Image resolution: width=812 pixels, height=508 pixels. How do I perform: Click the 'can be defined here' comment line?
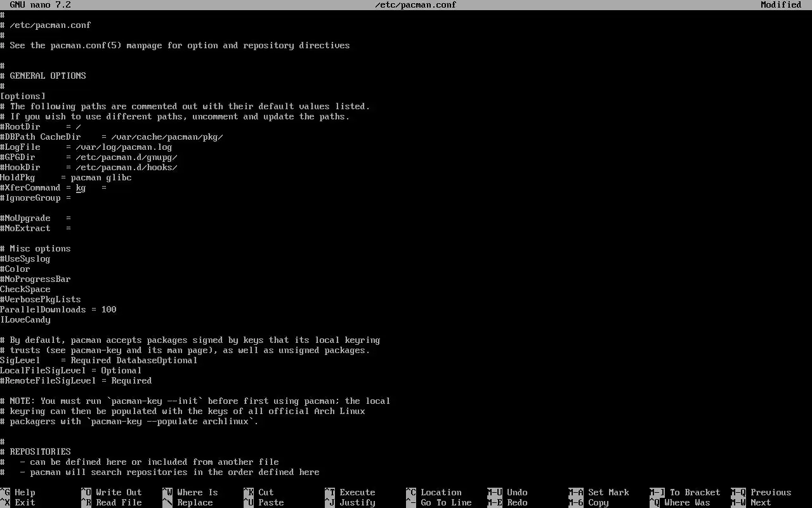click(x=140, y=462)
